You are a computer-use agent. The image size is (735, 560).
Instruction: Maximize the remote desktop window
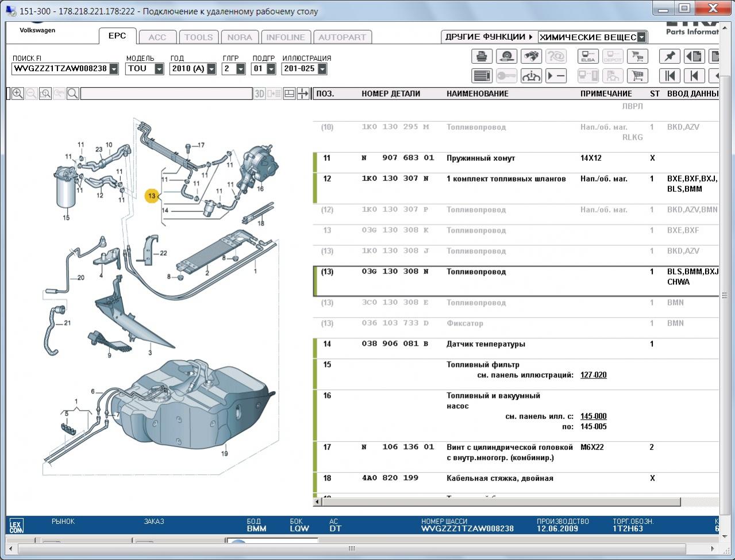tap(684, 8)
